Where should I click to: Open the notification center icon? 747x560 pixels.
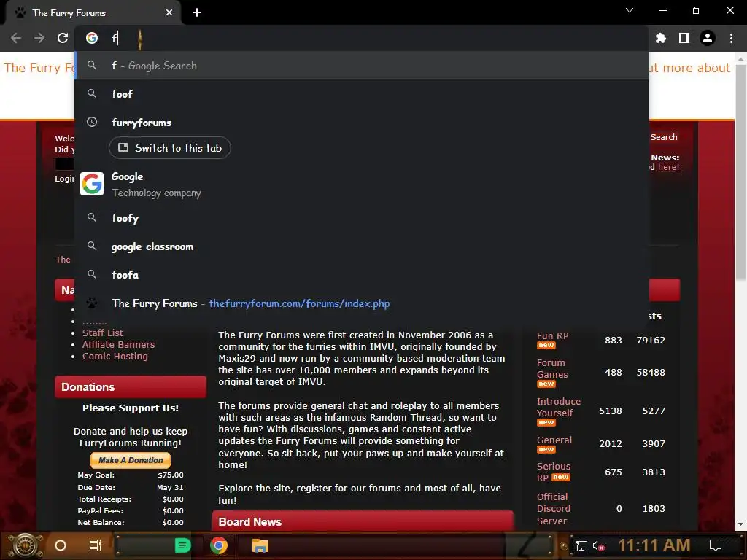pos(716,545)
